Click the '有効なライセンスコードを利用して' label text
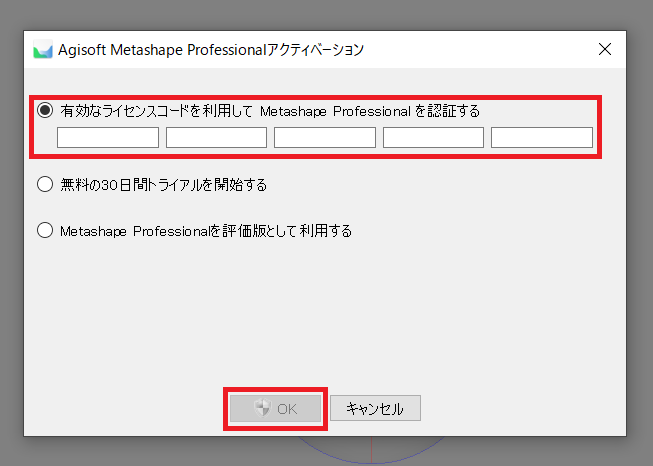Viewport: 653px width, 466px height. (x=157, y=111)
